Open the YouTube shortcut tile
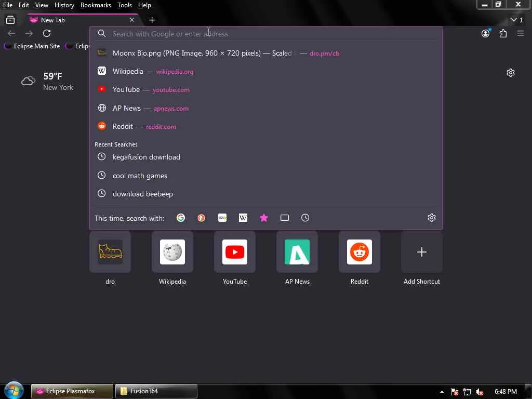Image resolution: width=532 pixels, height=399 pixels. (x=235, y=252)
